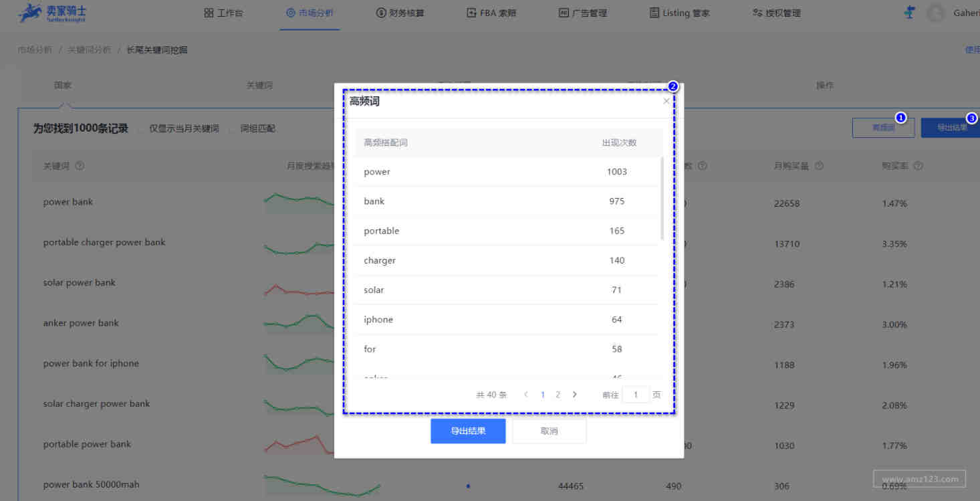Click the 关键词分析 breadcrumb link

[89, 50]
